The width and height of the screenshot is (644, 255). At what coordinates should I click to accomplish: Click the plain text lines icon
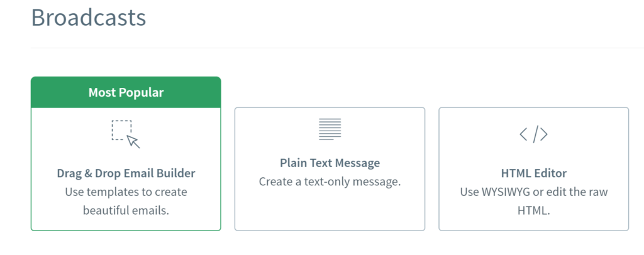tap(330, 129)
